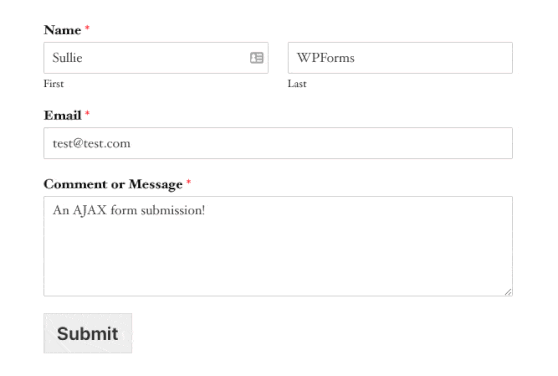Place cursor on test@test.com text
Screen dimensions: 558x376
[91, 143]
